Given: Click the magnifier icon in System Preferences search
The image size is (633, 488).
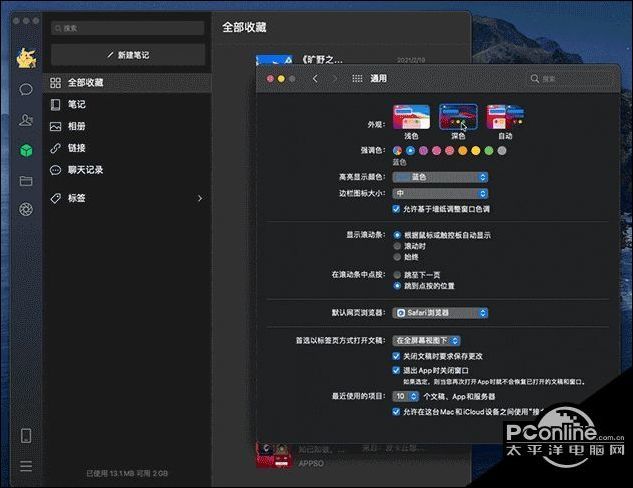Looking at the screenshot, I should click(535, 79).
